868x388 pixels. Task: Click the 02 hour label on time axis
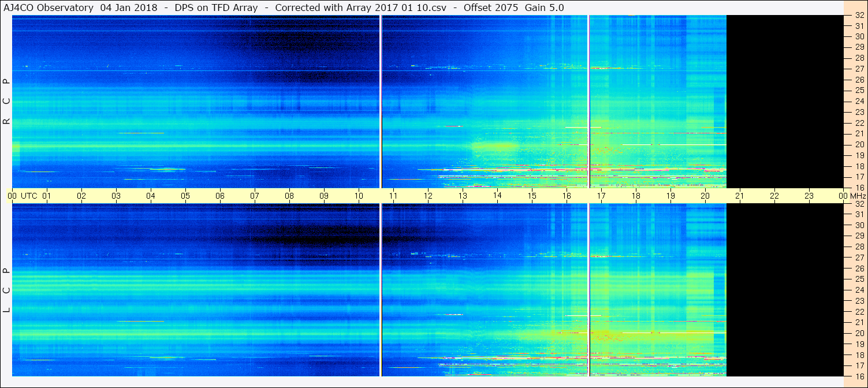point(81,196)
